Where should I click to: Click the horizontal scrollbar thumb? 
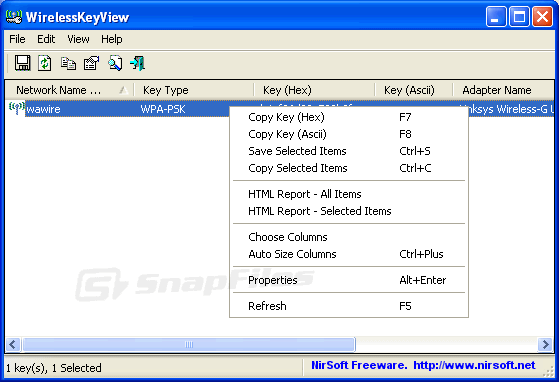tap(189, 344)
